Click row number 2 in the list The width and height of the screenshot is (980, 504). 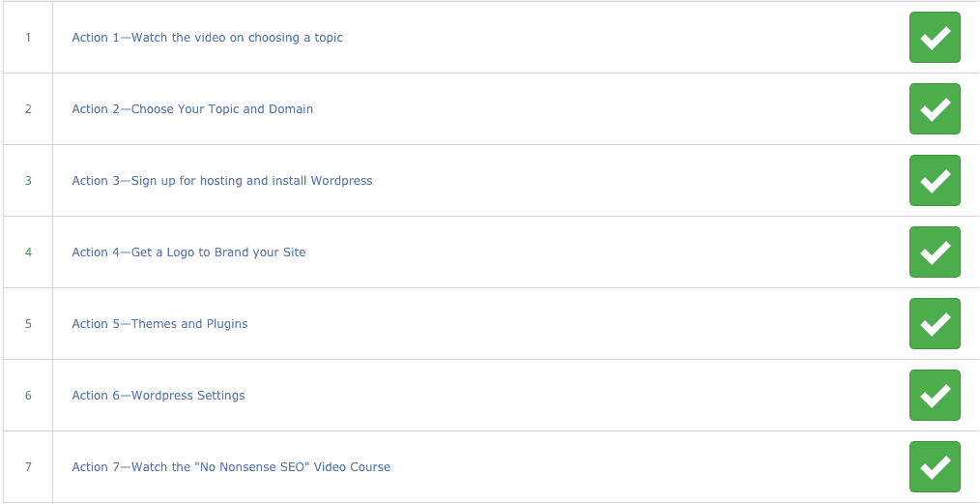pyautogui.click(x=28, y=108)
